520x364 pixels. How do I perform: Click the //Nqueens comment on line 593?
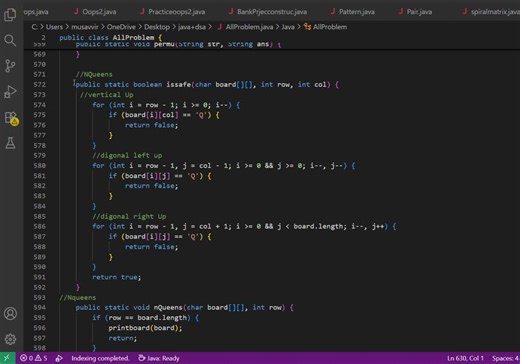pyautogui.click(x=78, y=297)
